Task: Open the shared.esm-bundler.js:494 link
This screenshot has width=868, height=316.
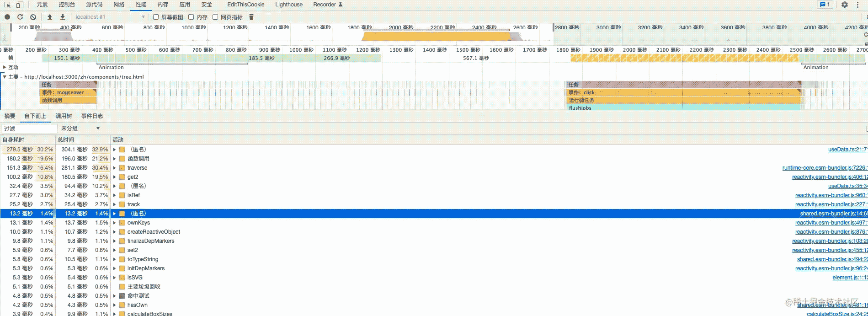Action: pos(832,259)
